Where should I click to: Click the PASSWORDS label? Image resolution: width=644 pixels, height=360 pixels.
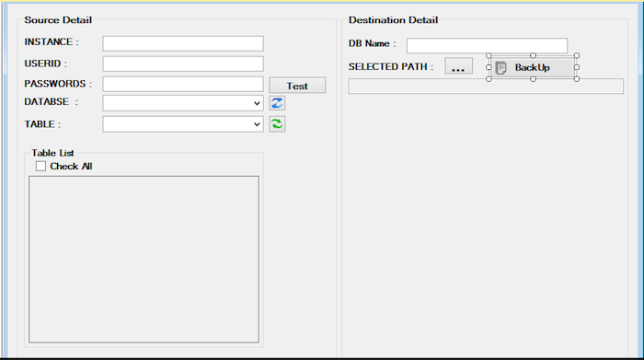point(58,84)
